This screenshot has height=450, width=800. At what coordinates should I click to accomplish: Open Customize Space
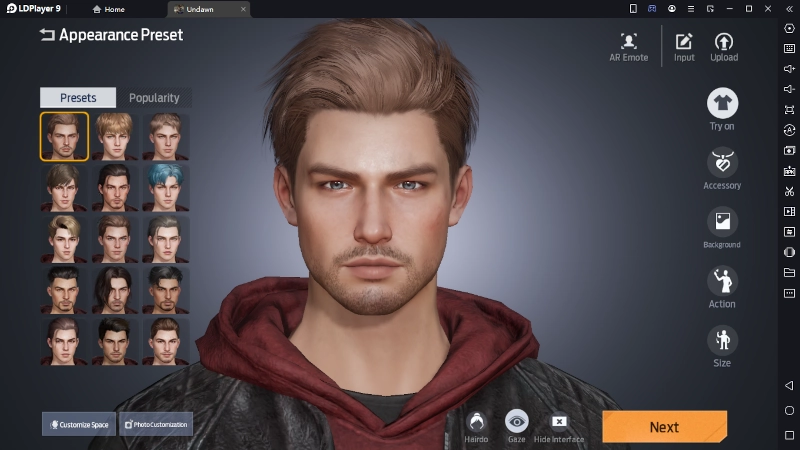[x=79, y=424]
